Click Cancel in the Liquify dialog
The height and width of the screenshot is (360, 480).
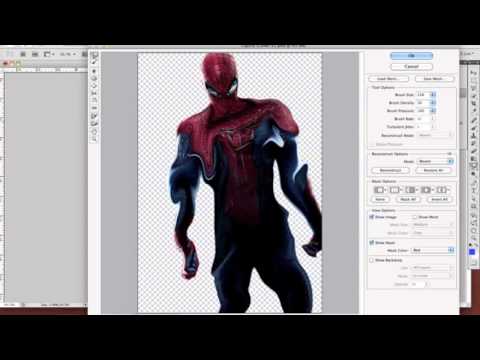point(411,67)
